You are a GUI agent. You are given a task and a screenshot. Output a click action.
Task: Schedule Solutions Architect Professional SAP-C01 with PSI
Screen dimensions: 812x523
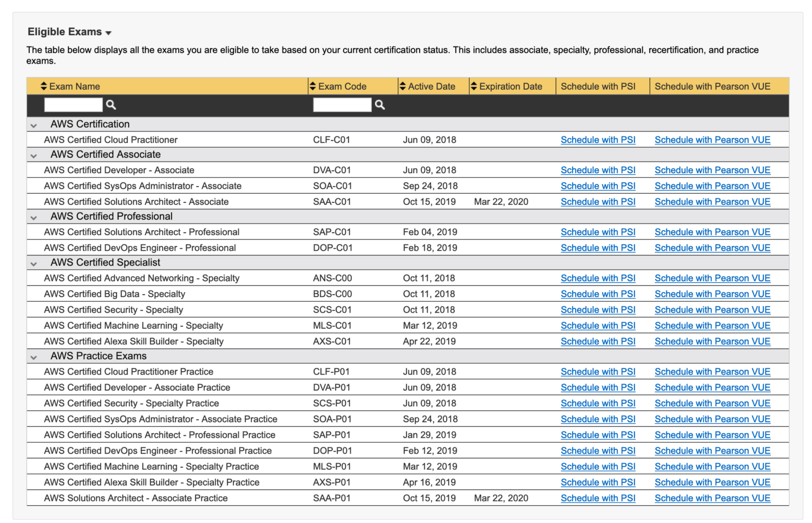click(598, 232)
